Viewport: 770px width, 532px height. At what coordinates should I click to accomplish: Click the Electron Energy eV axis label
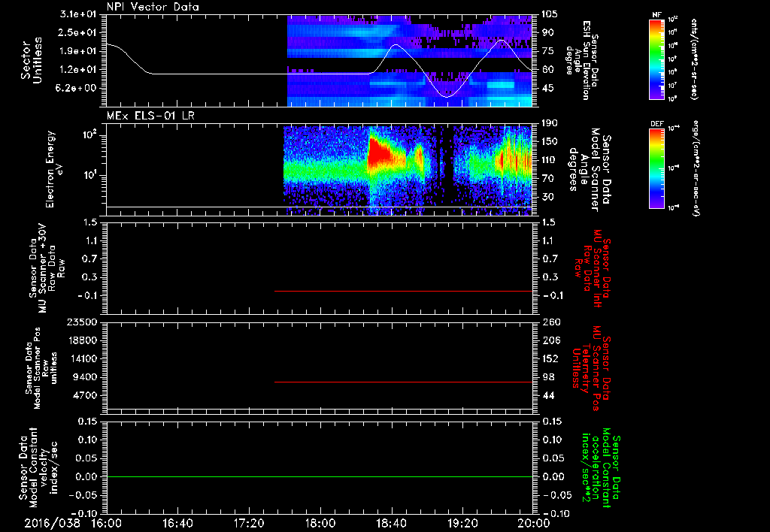pyautogui.click(x=55, y=169)
